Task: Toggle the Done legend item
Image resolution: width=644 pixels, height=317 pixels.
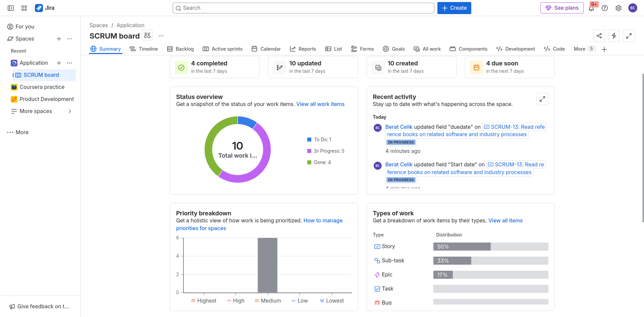Action: 319,162
